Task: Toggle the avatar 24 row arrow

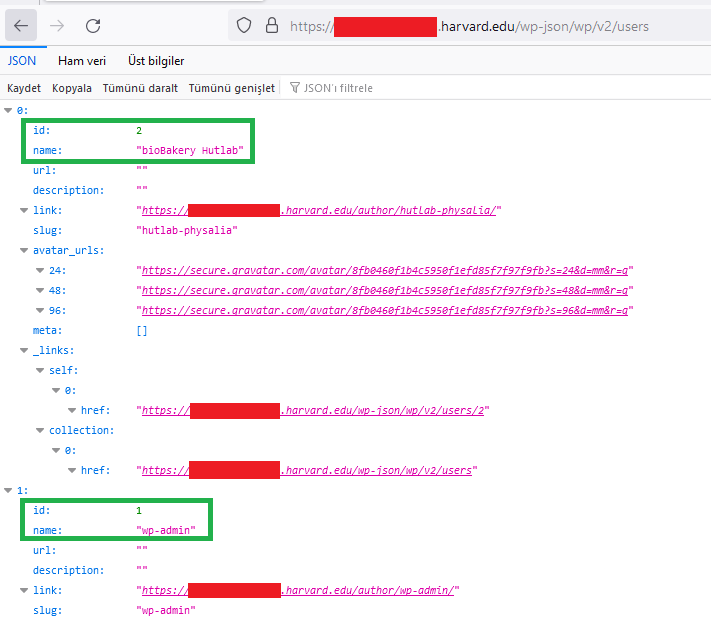Action: [40, 271]
